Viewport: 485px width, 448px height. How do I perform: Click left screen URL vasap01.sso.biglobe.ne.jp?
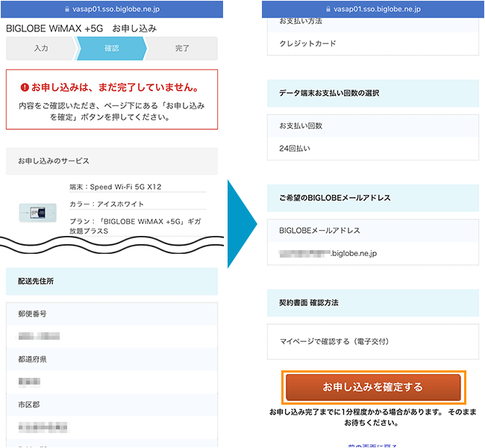click(x=116, y=9)
